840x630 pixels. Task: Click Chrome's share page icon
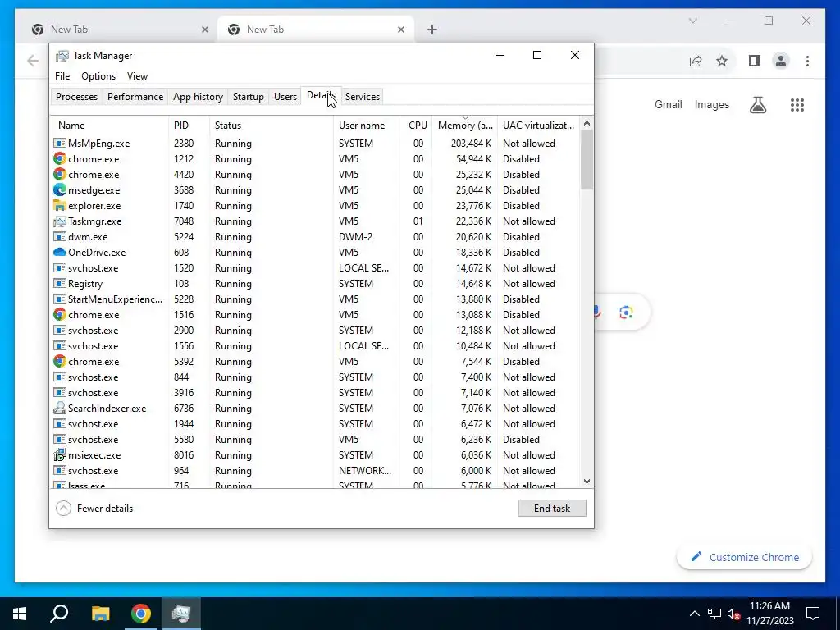pyautogui.click(x=696, y=61)
